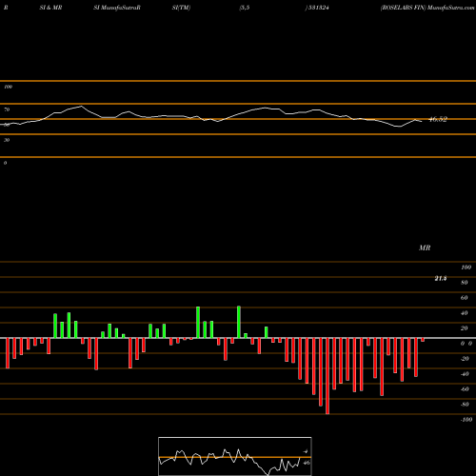
Task: Click the 60 label on the MRSI axis
Action: (464, 298)
